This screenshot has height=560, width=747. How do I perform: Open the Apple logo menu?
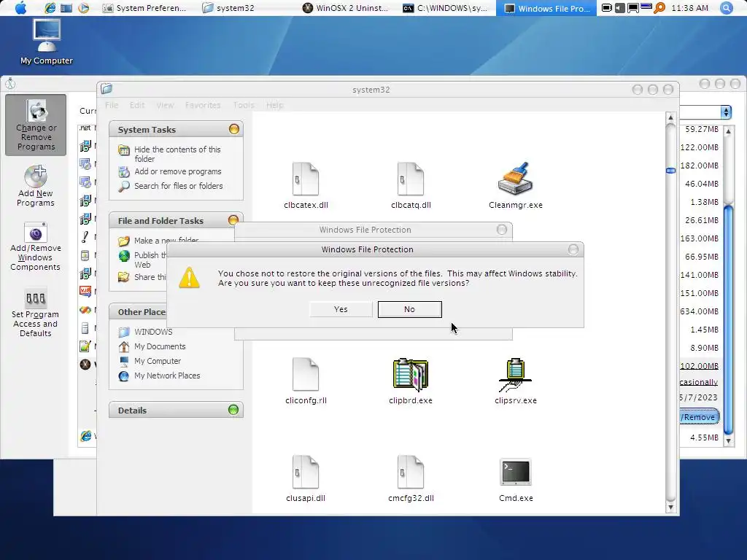pos(21,7)
